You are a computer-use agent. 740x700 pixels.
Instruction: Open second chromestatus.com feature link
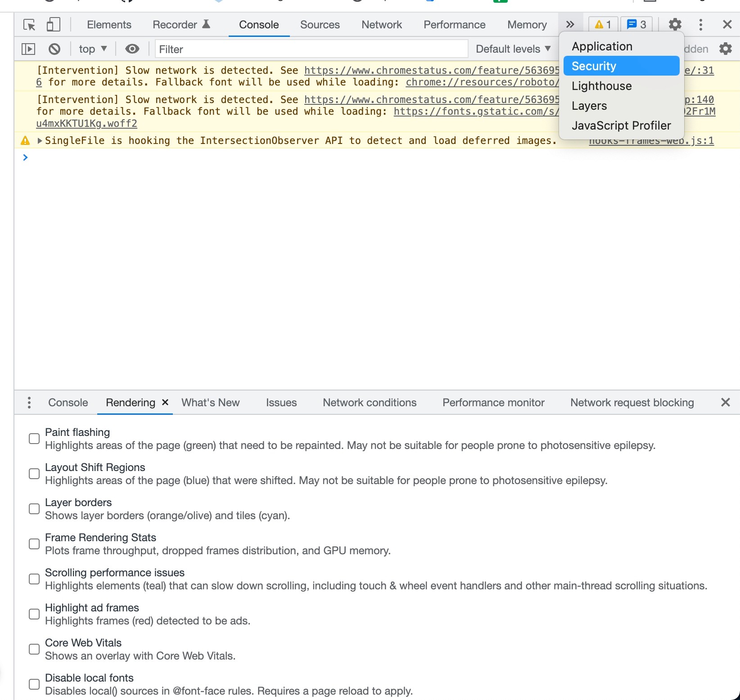point(432,99)
